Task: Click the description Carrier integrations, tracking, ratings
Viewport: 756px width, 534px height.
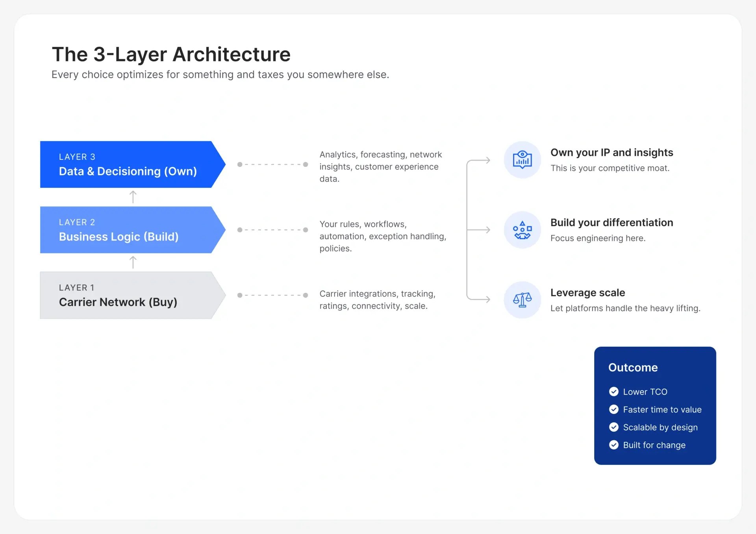Action: tap(377, 300)
